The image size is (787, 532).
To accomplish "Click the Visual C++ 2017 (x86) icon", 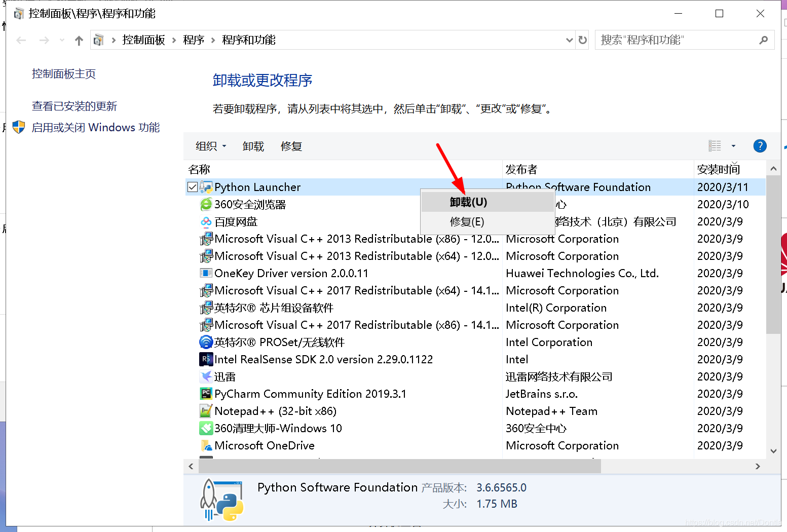I will pyautogui.click(x=206, y=325).
